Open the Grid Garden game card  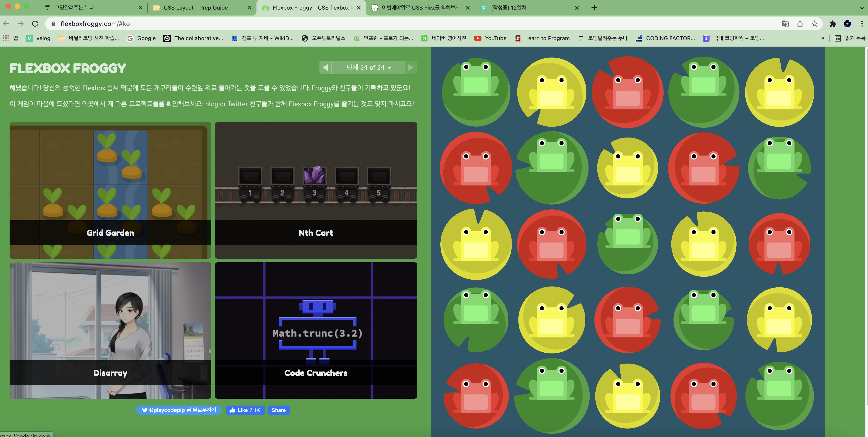click(110, 190)
